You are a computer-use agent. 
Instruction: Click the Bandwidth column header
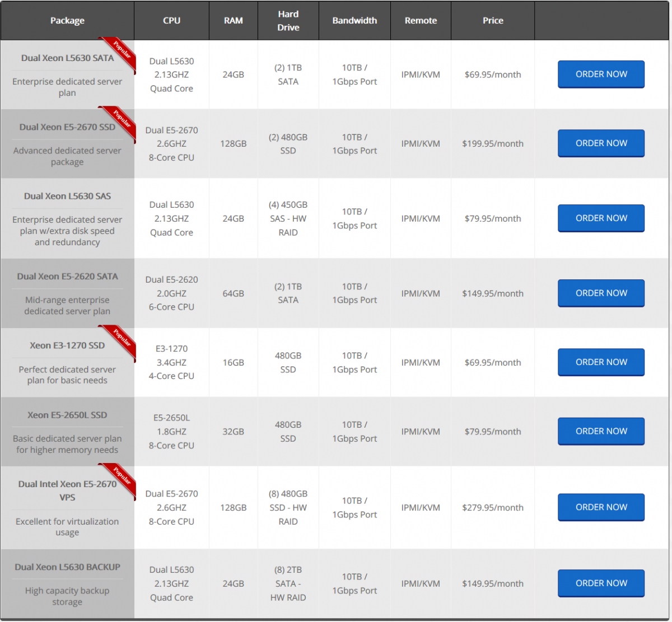point(354,21)
